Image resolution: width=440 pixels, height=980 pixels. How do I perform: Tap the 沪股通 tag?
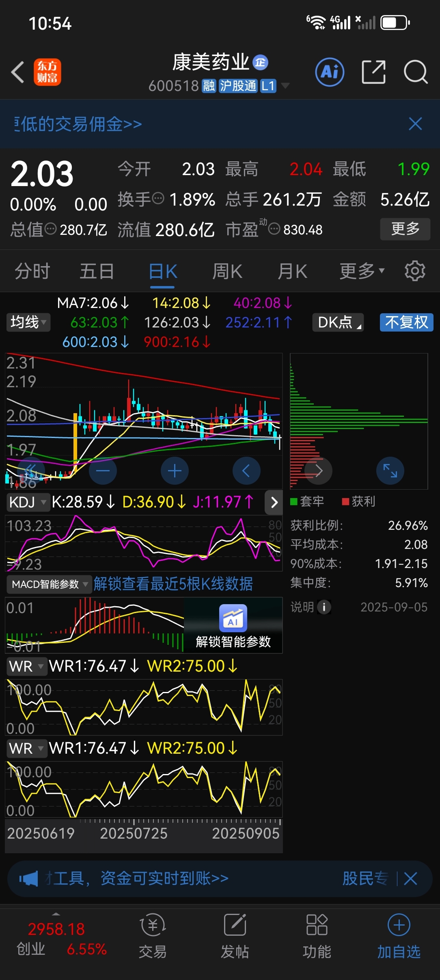(x=238, y=86)
